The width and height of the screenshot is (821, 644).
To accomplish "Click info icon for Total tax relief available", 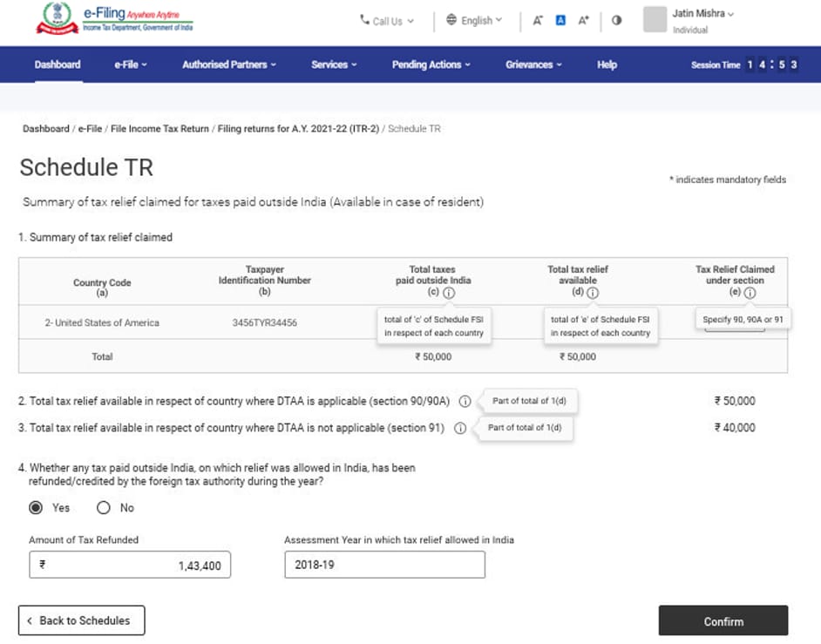I will 591,294.
